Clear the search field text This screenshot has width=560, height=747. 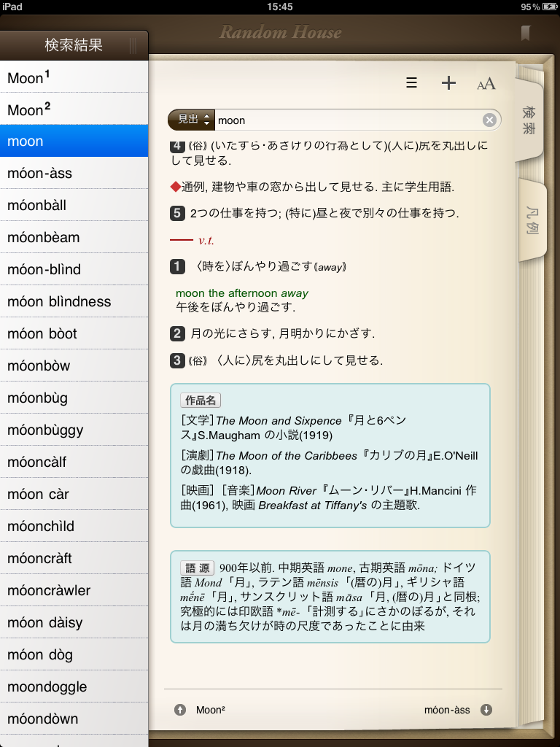[489, 120]
